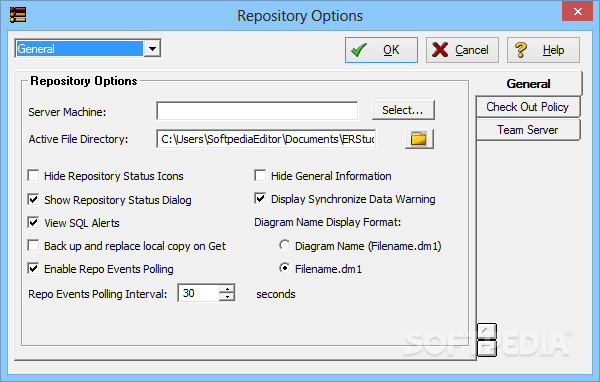
Task: Decrease polling interval with down spinner arrow
Action: pos(227,297)
